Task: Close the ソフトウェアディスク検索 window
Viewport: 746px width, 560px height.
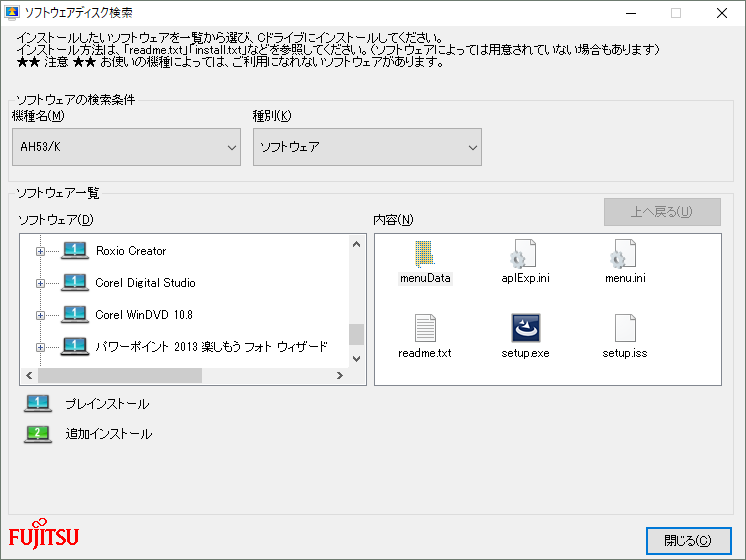Action: coord(722,13)
